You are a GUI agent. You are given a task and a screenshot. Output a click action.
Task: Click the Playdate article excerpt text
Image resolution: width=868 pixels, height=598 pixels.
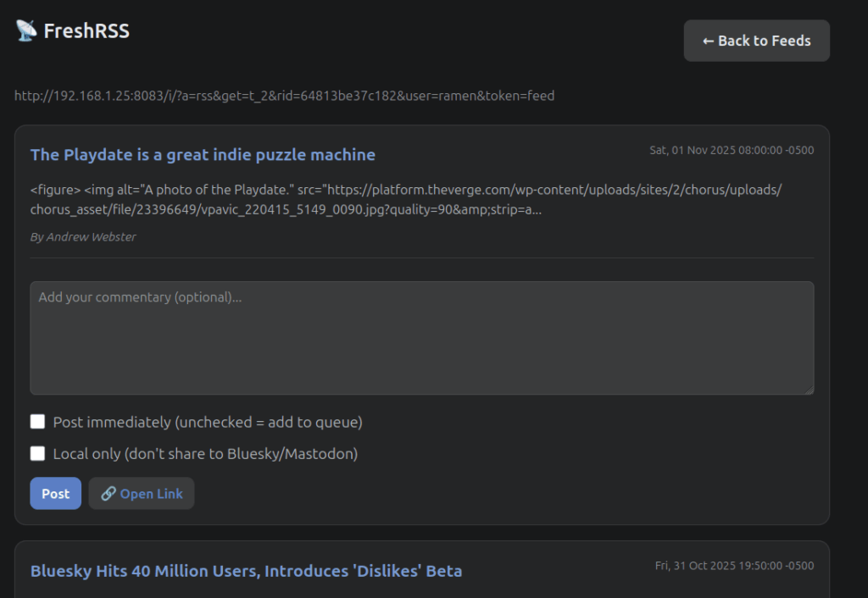pyautogui.click(x=405, y=199)
